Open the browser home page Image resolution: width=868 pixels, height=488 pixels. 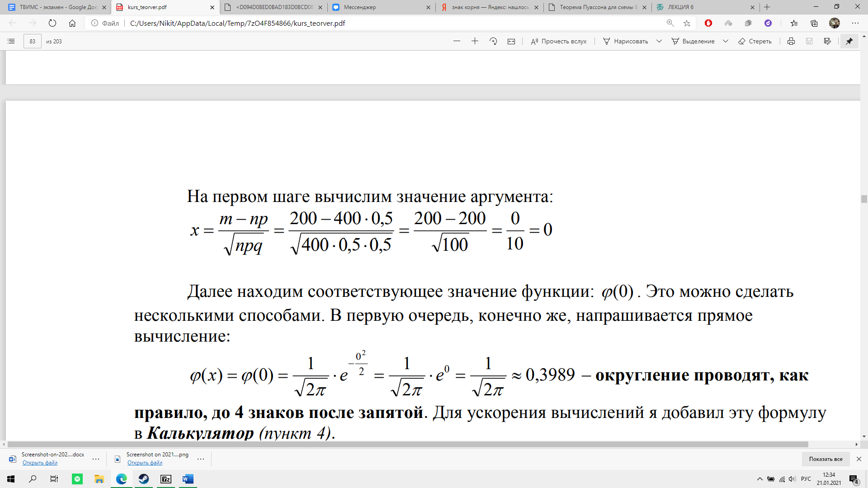pyautogui.click(x=72, y=23)
